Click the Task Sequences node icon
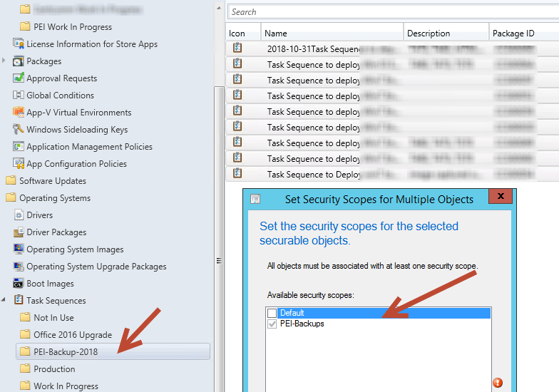Image resolution: width=559 pixels, height=392 pixels. point(19,300)
